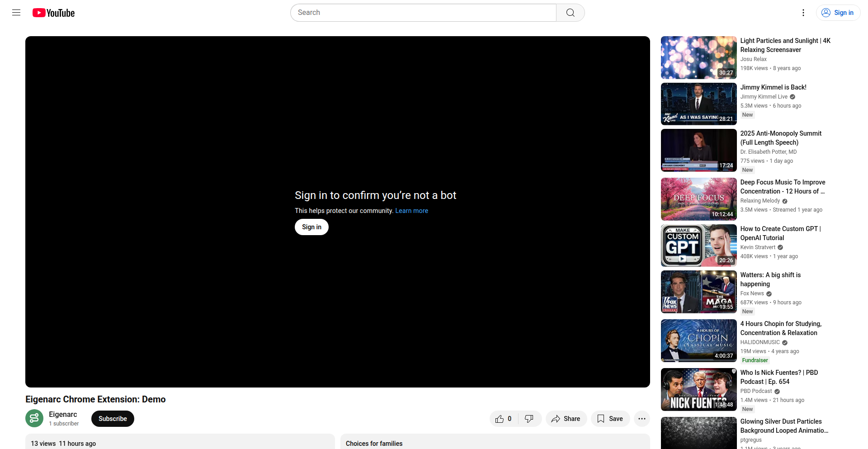Open Watters: A big shift thumbnail
This screenshot has height=449, width=868.
click(699, 292)
